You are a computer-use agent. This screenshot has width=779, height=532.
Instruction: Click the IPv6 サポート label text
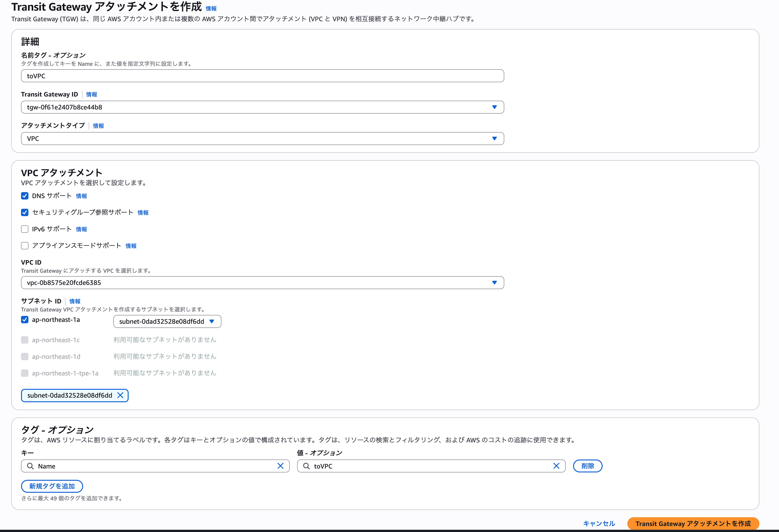click(x=52, y=229)
